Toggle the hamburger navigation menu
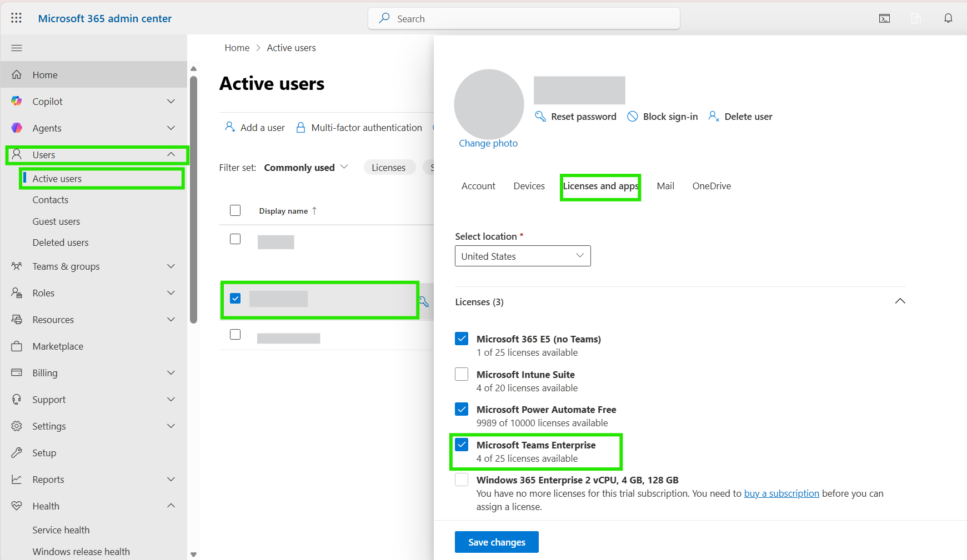 pos(17,48)
